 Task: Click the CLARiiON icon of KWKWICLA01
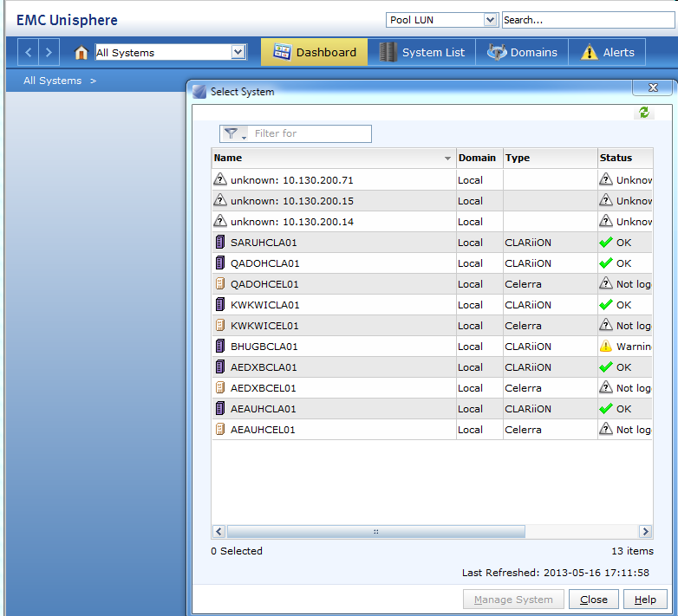pos(220,305)
